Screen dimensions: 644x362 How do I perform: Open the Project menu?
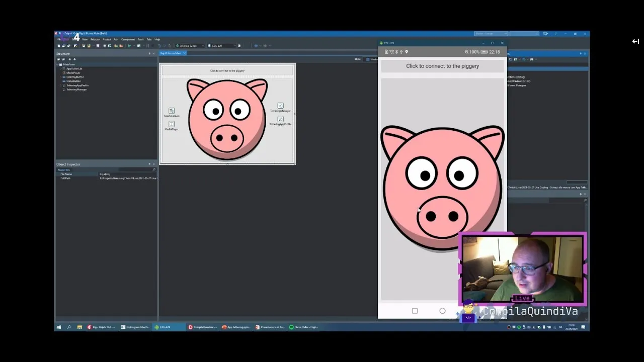tap(107, 39)
